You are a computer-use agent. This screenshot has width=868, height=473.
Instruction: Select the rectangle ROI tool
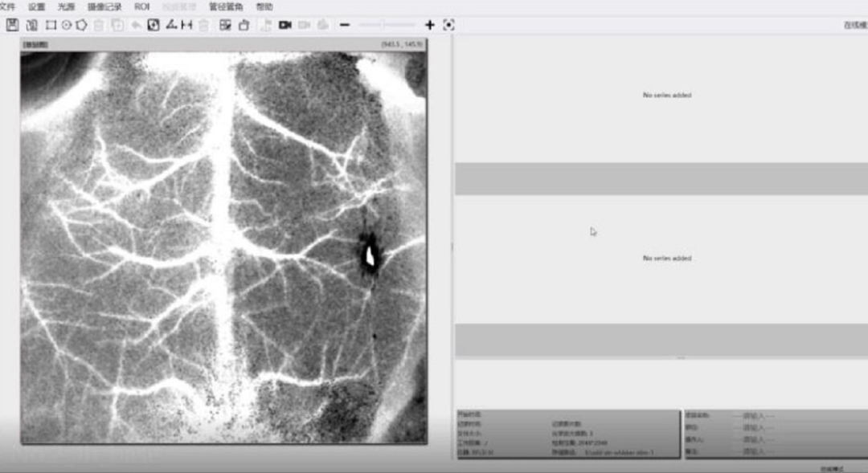51,25
